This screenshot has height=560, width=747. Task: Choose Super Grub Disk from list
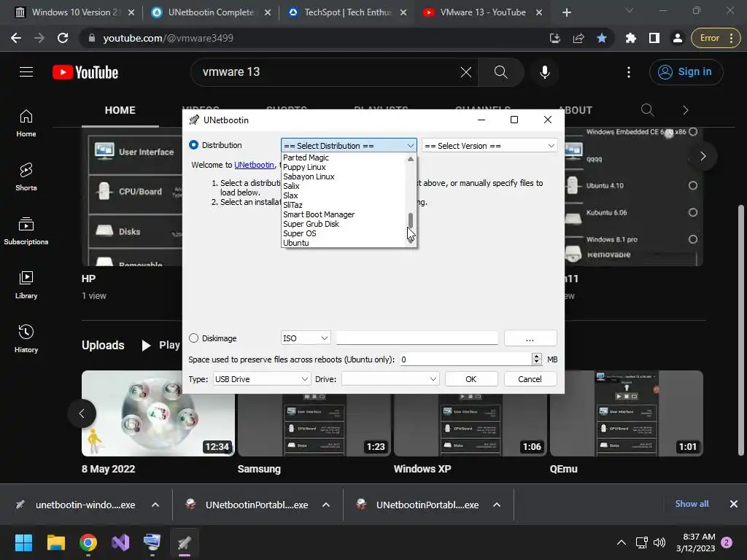click(311, 224)
